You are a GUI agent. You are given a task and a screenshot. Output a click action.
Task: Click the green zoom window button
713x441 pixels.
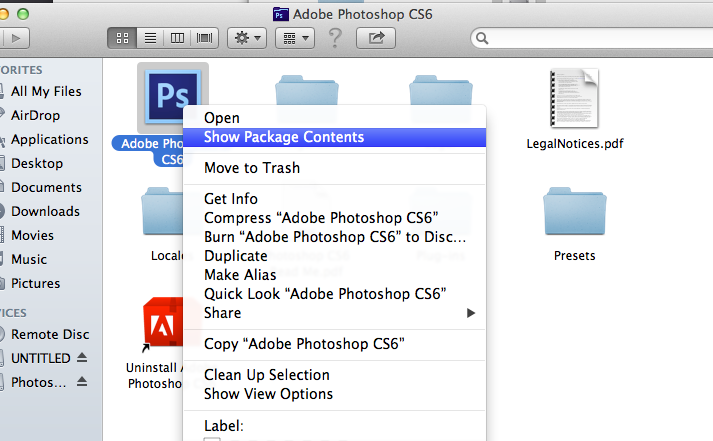(x=22, y=14)
